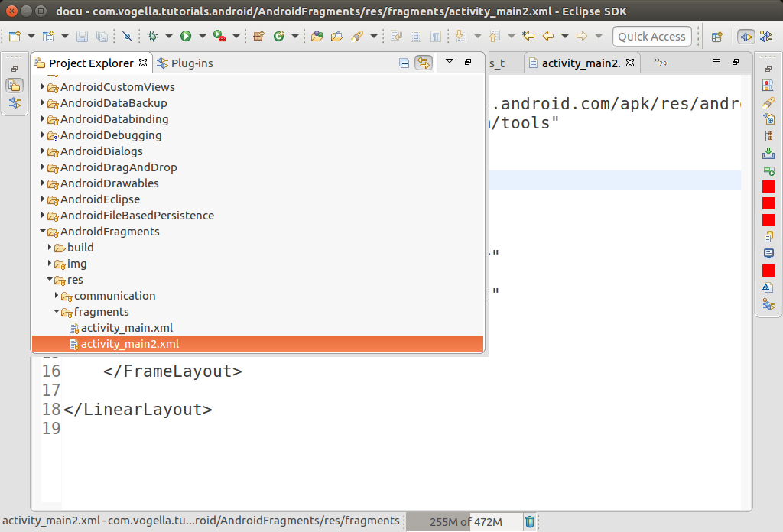Open the Plug-ins fast view icon in left trim

click(x=15, y=102)
